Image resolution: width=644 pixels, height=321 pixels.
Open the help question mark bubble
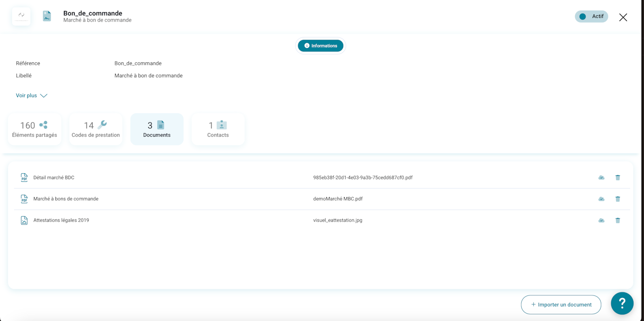point(622,303)
